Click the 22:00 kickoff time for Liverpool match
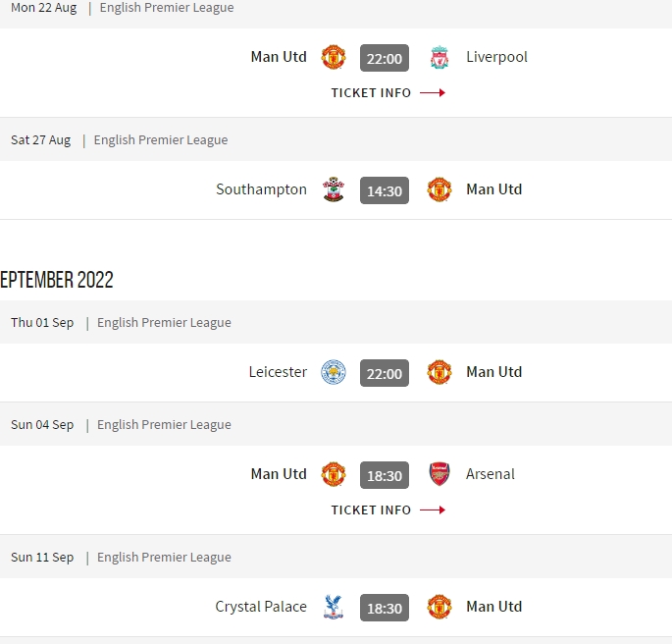 point(385,58)
